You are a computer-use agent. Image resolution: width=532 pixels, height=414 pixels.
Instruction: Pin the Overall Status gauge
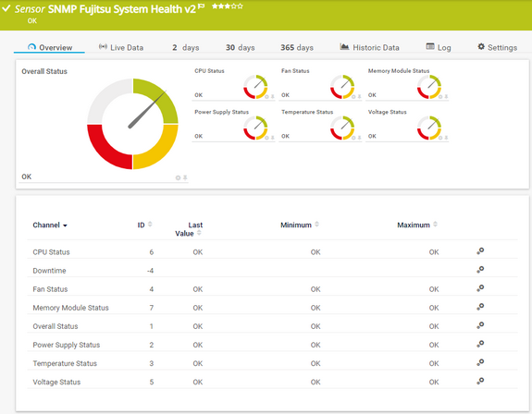pos(185,177)
